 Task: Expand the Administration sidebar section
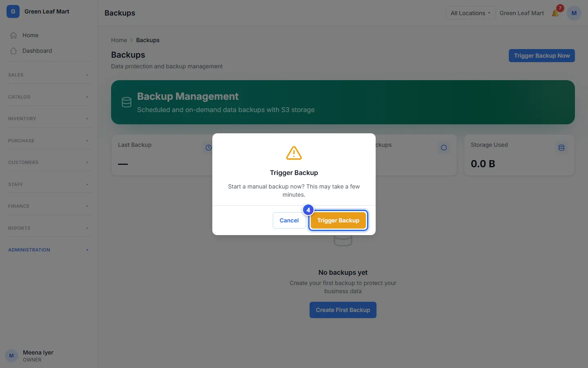(x=49, y=250)
